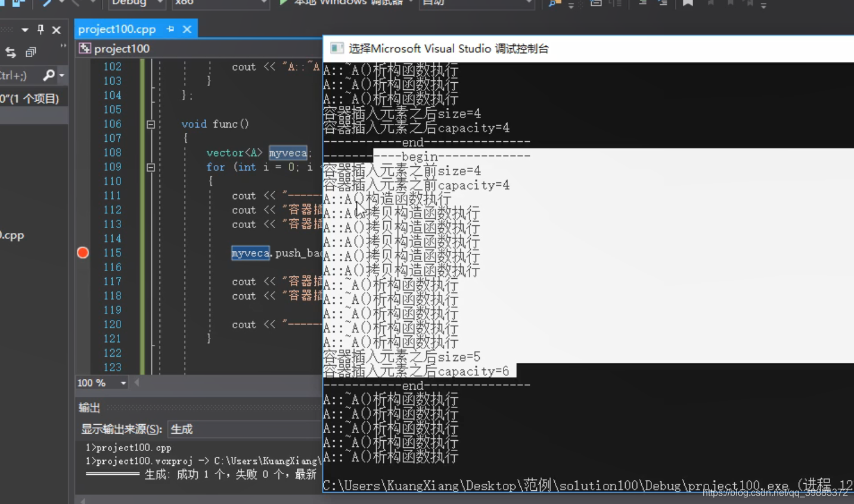This screenshot has width=854, height=504.
Task: Click myveca before push_back on line 115
Action: pos(250,253)
